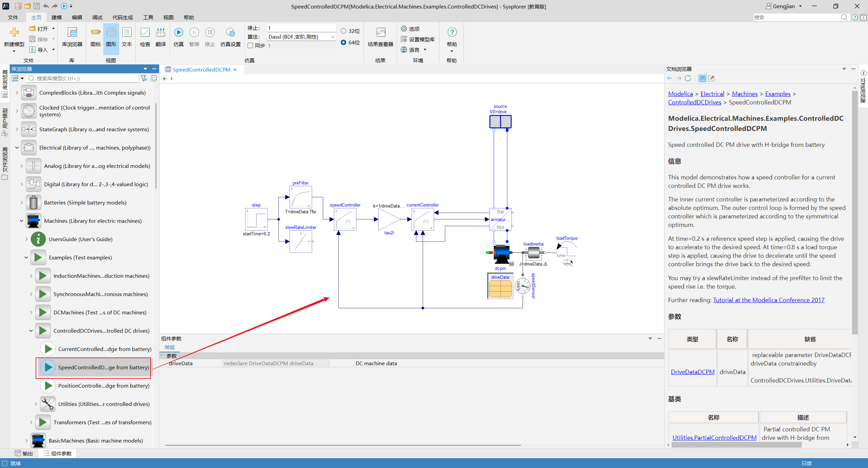Open 仿真设置 simulation settings
This screenshot has height=468, width=868.
[231, 33]
